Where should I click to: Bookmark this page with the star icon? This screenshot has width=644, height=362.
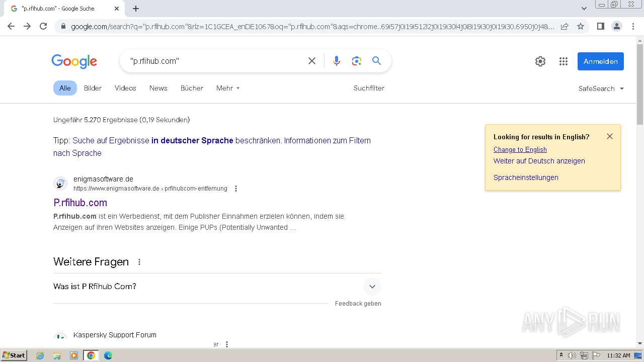581,26
